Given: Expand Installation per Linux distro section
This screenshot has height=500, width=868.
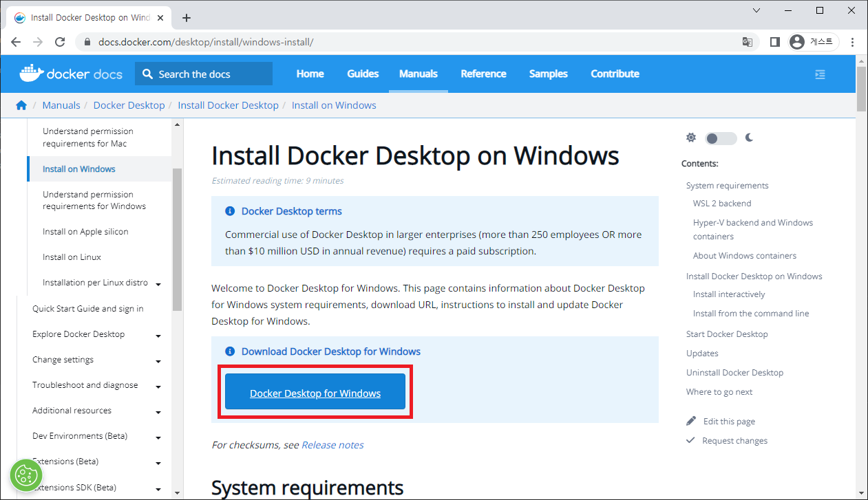Looking at the screenshot, I should 158,284.
